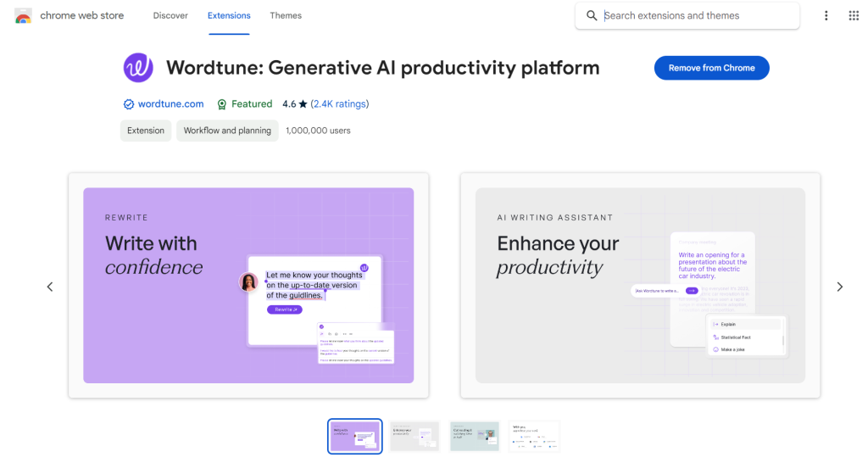
Task: Click the verified publisher badge icon
Action: [x=129, y=104]
